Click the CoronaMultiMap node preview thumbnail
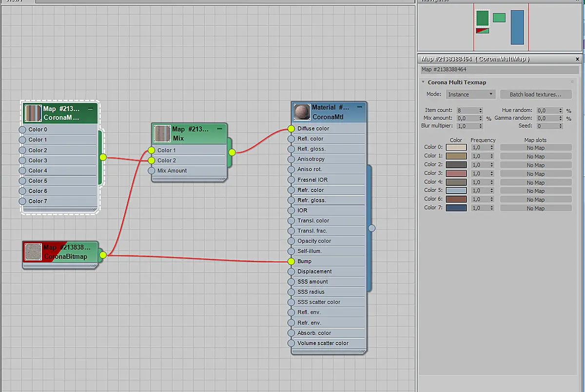 click(33, 113)
